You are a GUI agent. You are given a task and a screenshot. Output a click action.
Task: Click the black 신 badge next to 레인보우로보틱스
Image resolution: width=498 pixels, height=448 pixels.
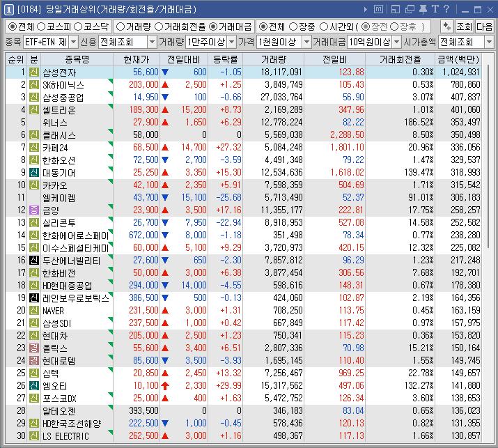(x=34, y=298)
